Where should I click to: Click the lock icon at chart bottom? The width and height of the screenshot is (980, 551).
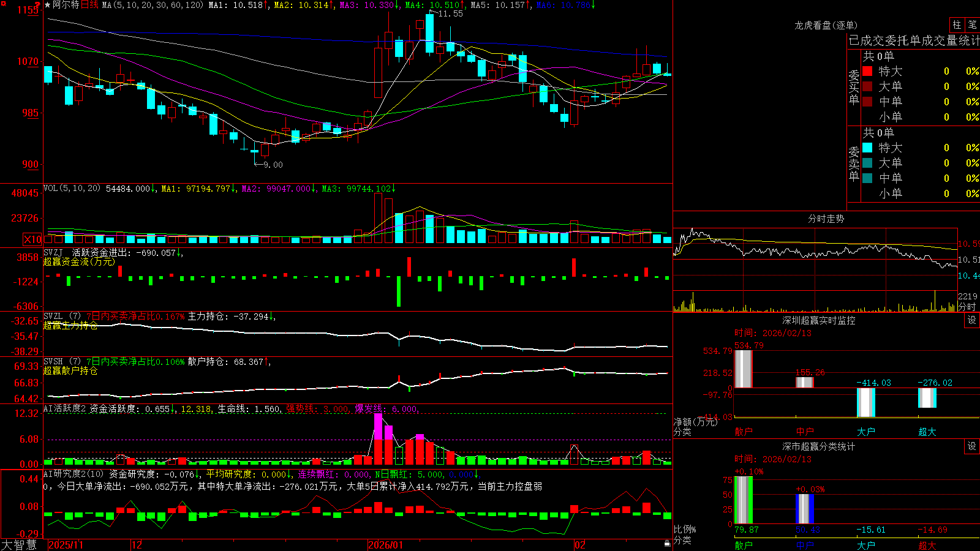pyautogui.click(x=668, y=544)
